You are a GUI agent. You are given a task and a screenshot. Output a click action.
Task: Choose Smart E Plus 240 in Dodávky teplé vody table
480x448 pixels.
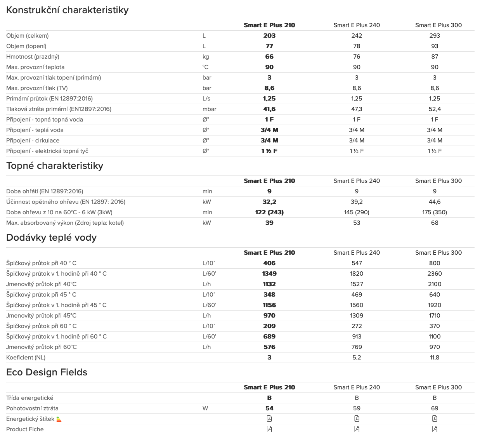(x=357, y=253)
